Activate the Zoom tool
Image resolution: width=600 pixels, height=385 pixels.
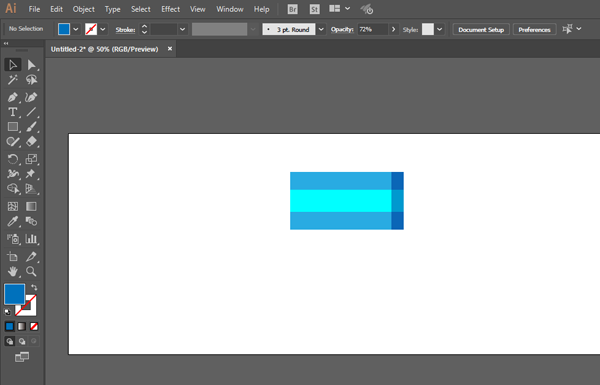(31, 271)
